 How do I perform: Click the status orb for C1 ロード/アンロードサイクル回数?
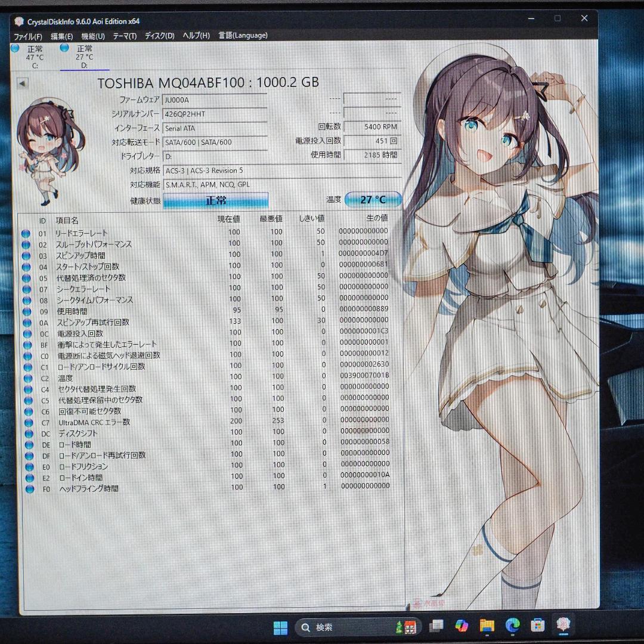(29, 367)
